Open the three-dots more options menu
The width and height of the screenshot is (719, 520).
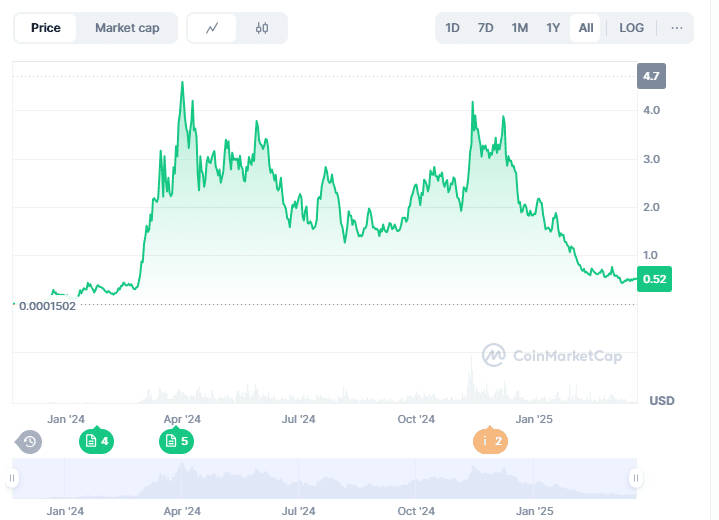click(x=676, y=28)
